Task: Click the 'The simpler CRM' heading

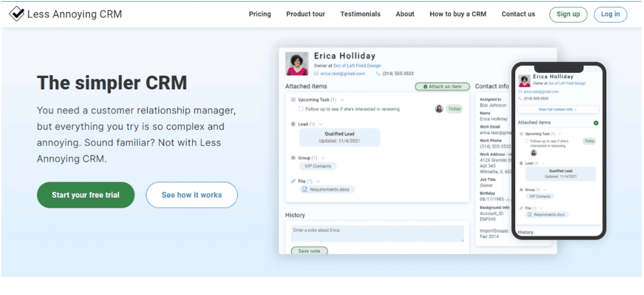Action: (112, 83)
